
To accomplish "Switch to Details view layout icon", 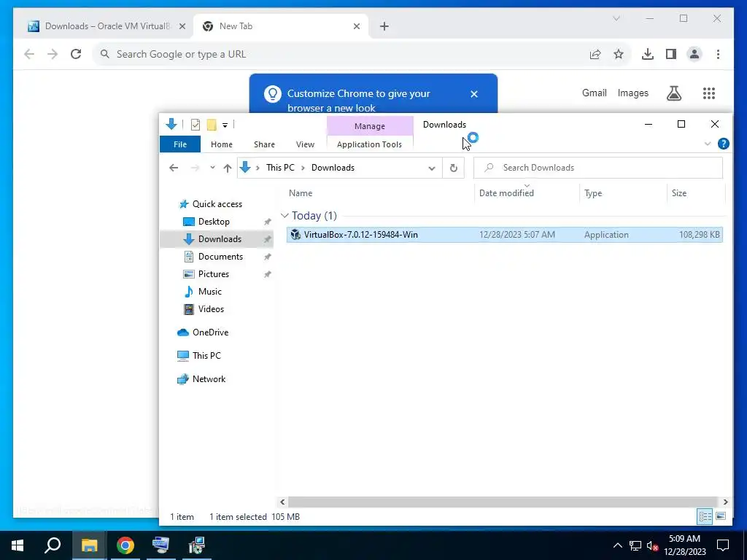I will tap(705, 516).
